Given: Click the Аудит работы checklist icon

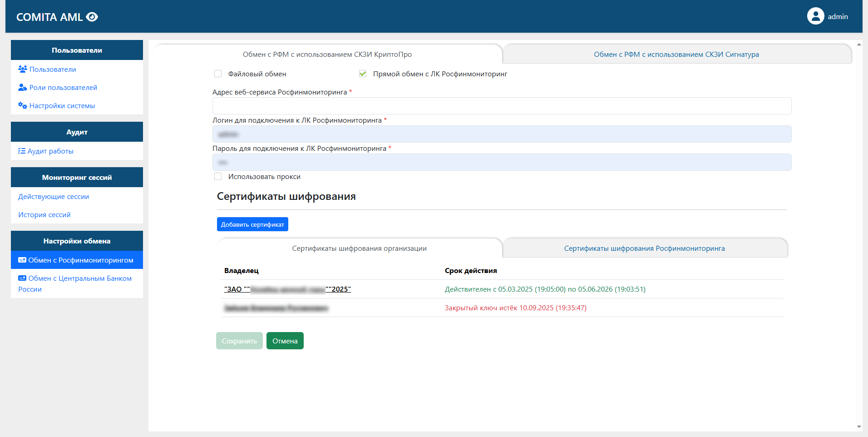Looking at the screenshot, I should 21,151.
